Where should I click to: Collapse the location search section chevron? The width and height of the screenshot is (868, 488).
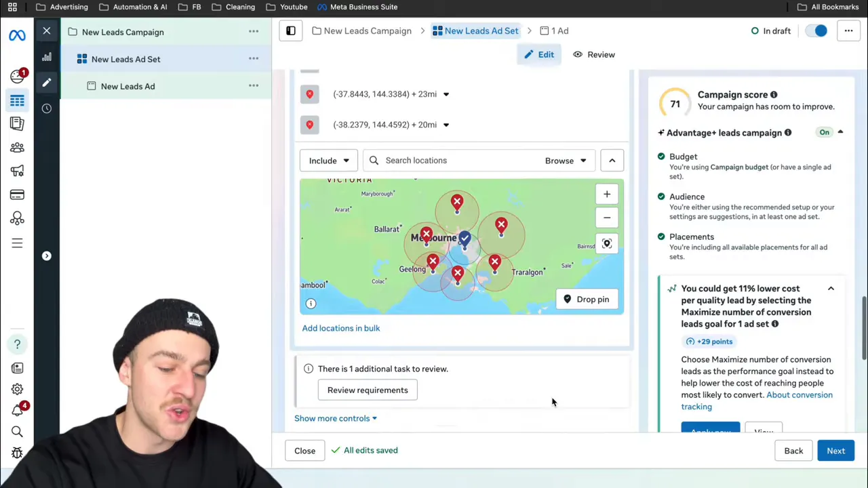[612, 161]
